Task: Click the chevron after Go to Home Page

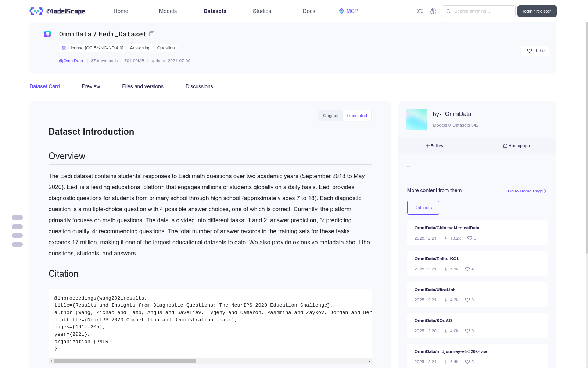Action: (x=546, y=191)
